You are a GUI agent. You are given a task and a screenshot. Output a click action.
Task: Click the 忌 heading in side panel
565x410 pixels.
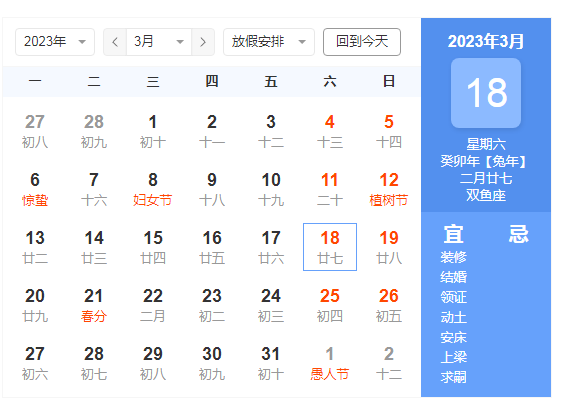[519, 234]
